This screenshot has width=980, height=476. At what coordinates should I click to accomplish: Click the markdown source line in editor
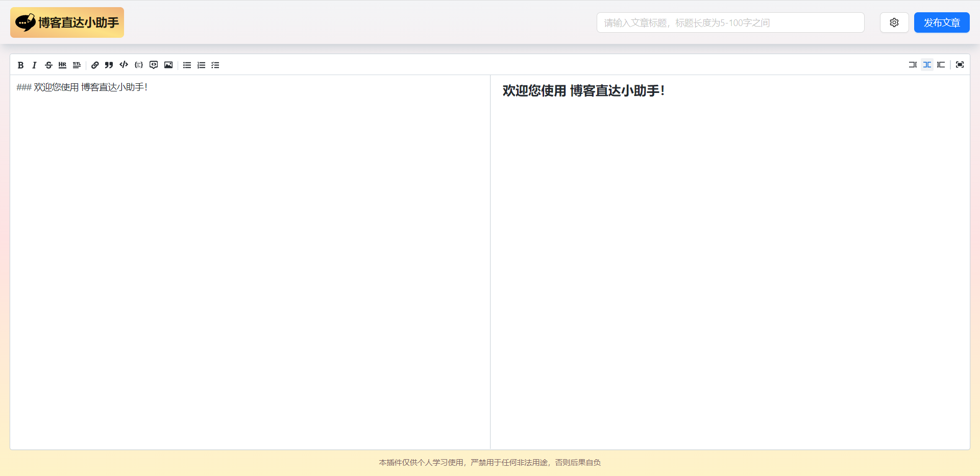click(x=82, y=87)
